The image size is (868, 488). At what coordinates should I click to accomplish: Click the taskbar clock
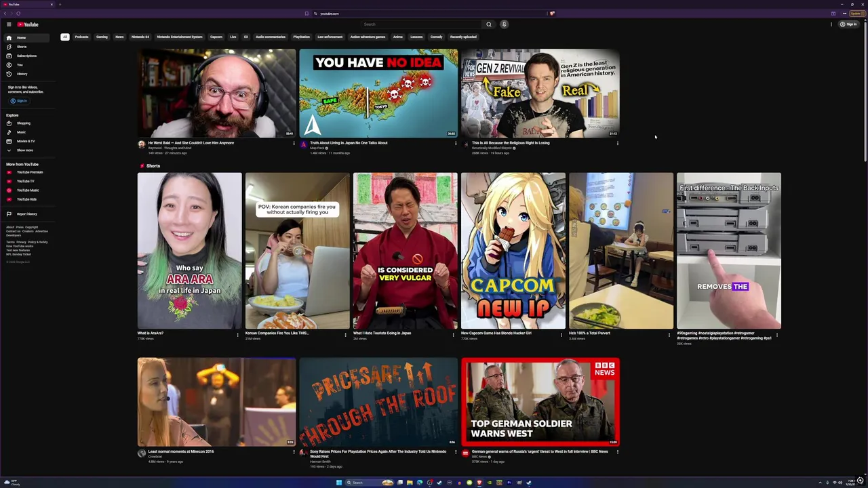tap(850, 483)
